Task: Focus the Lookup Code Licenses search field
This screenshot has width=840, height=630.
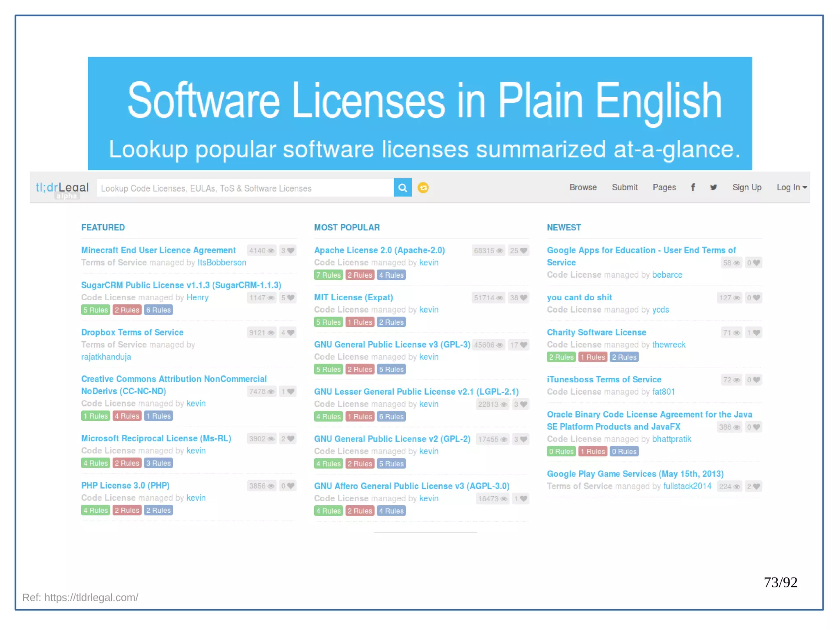Action: click(x=245, y=188)
